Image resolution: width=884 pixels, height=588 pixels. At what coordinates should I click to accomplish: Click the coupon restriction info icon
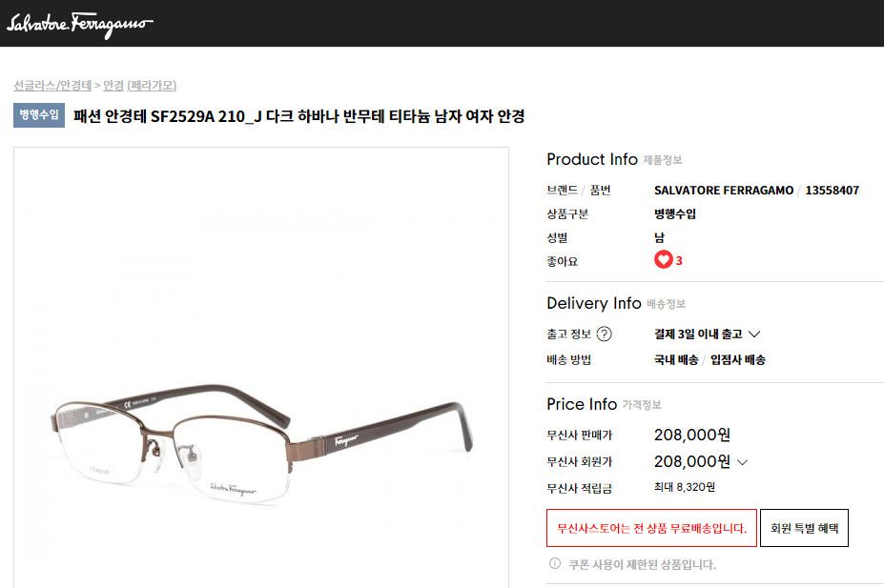tap(555, 563)
